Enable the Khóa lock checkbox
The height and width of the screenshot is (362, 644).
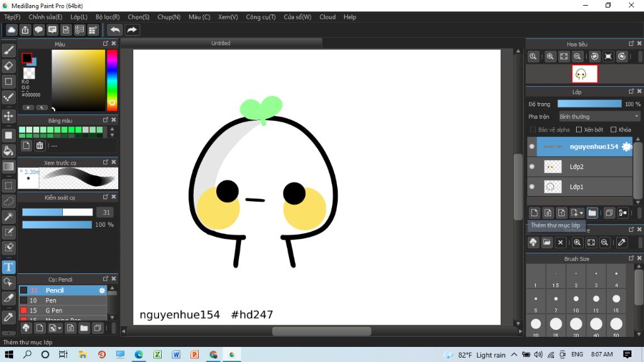pos(613,129)
